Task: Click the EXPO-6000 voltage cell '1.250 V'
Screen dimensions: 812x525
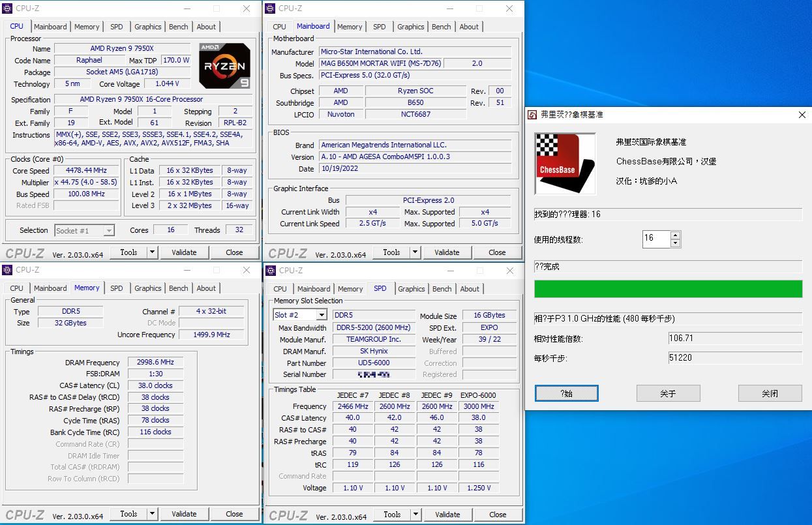Action: pos(479,488)
